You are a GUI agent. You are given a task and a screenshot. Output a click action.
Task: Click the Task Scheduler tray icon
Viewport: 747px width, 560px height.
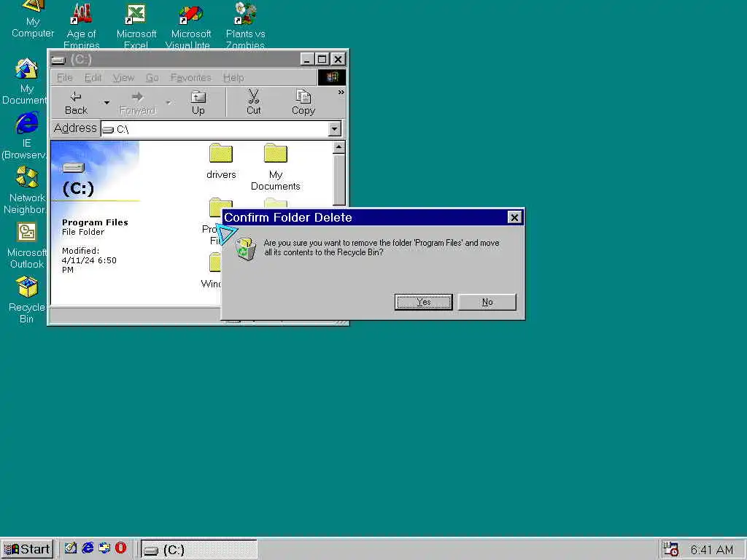(671, 549)
